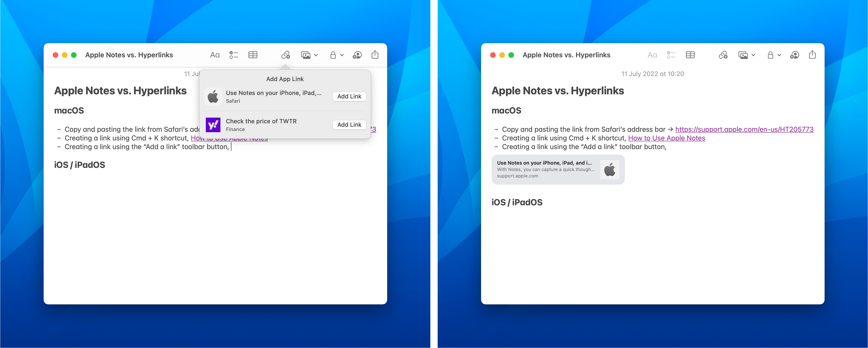Viewport: 868px width, 348px height.
Task: Click 'macOS' heading in left window
Action: click(69, 111)
